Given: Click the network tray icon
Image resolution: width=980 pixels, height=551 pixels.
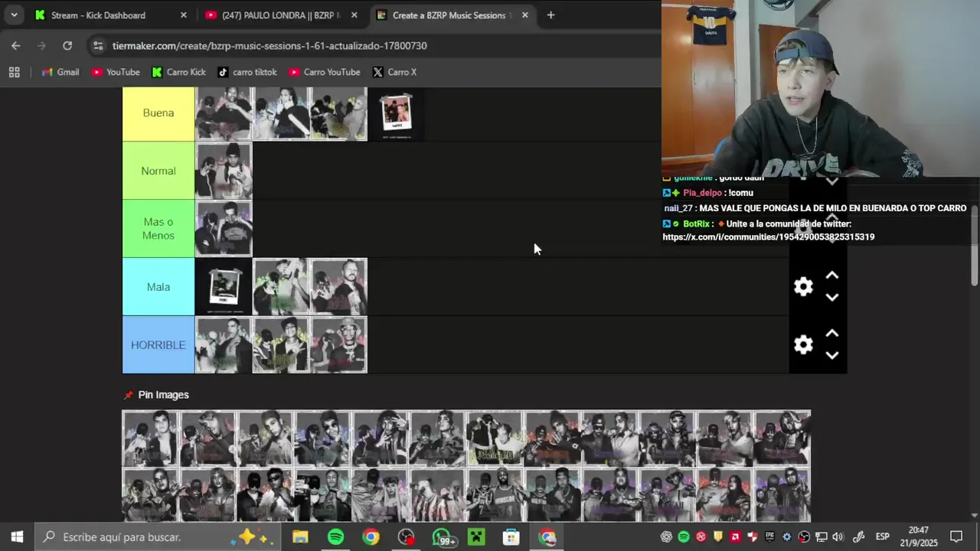Looking at the screenshot, I should click(822, 537).
